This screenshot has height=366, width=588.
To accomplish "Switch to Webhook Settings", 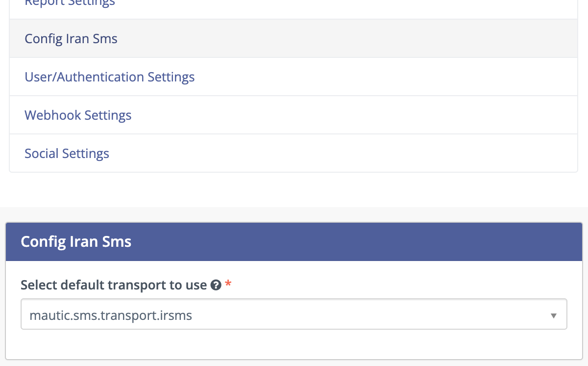I will 78,115.
